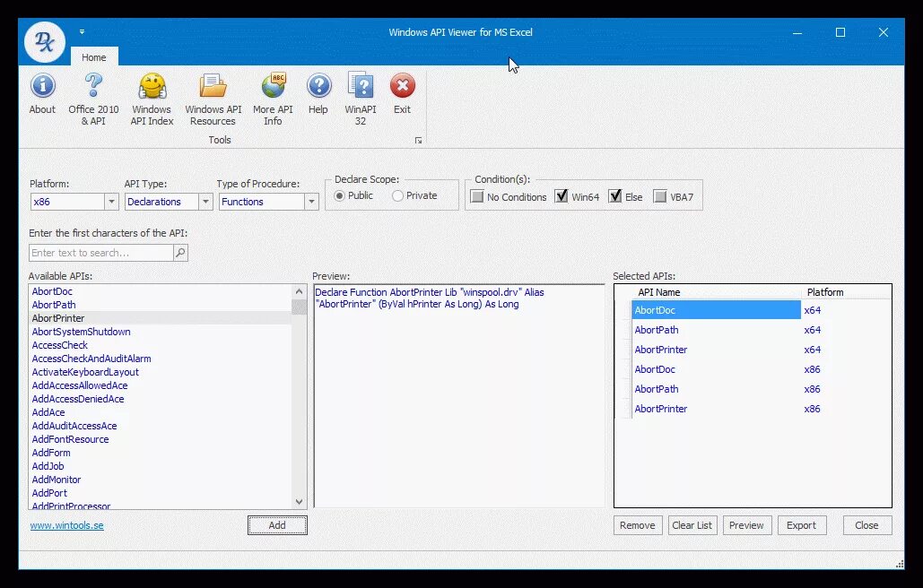The width and height of the screenshot is (923, 588).
Task: Select ActivateKeyboardLayout in the list
Action: tap(160, 373)
